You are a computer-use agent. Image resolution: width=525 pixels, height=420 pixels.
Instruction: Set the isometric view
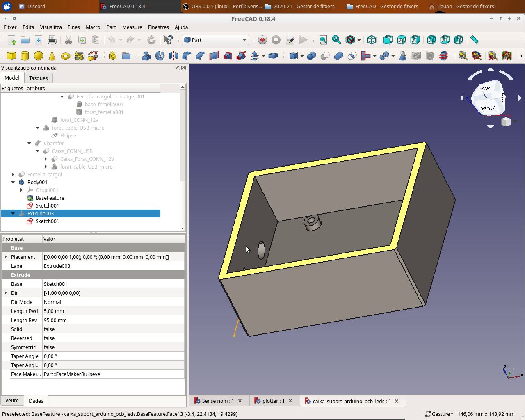372,40
